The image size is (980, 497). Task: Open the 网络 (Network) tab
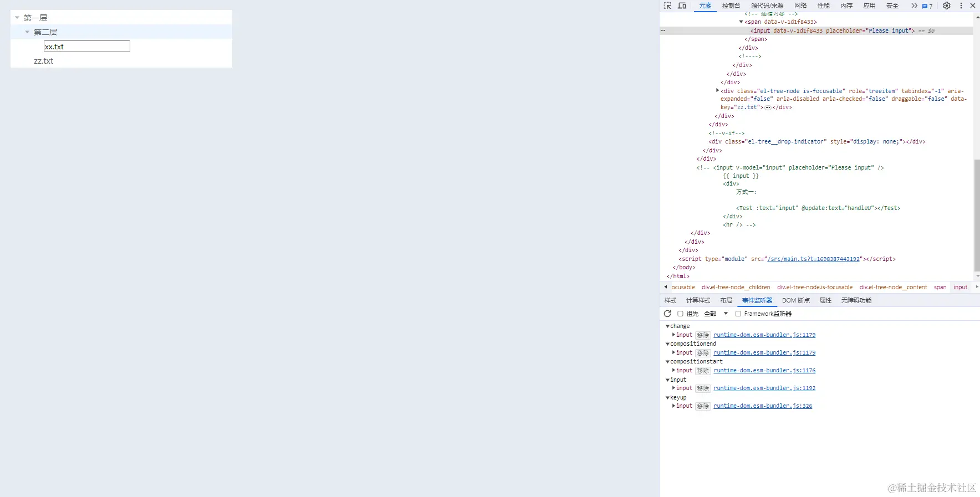[x=800, y=6]
